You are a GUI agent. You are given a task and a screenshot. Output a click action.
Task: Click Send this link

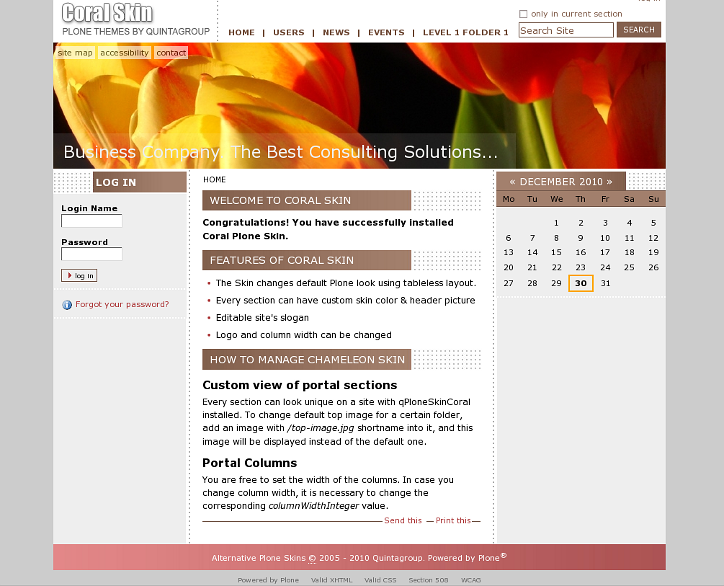tap(403, 520)
